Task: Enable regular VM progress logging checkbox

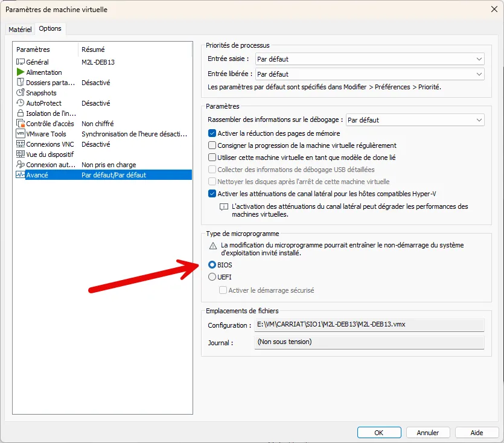Action: point(212,145)
